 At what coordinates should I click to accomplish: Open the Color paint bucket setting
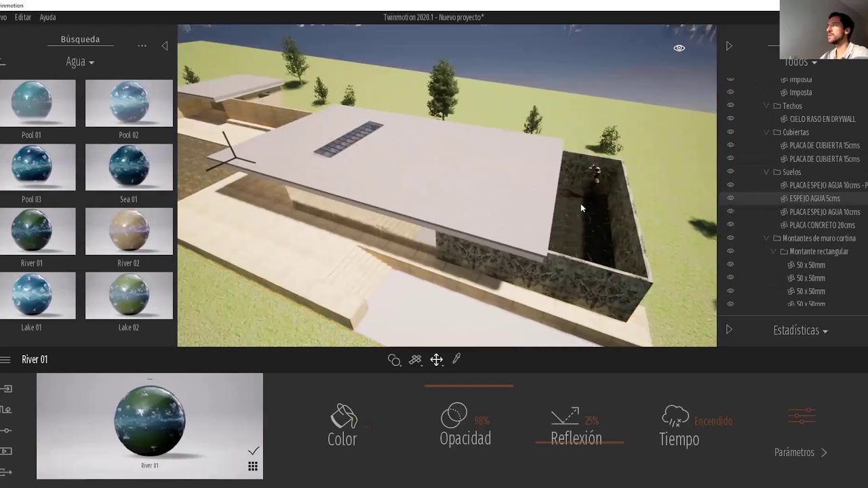(x=343, y=415)
